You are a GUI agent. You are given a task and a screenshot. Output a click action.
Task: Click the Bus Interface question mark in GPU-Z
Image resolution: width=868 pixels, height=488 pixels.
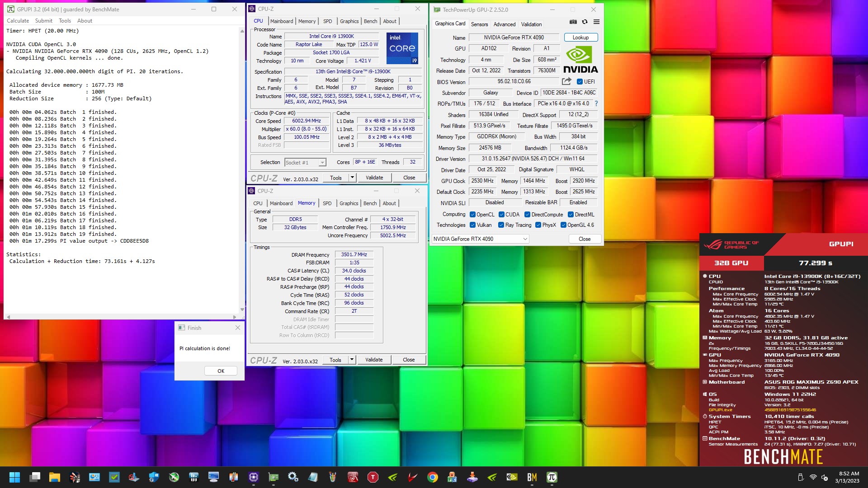tap(596, 103)
